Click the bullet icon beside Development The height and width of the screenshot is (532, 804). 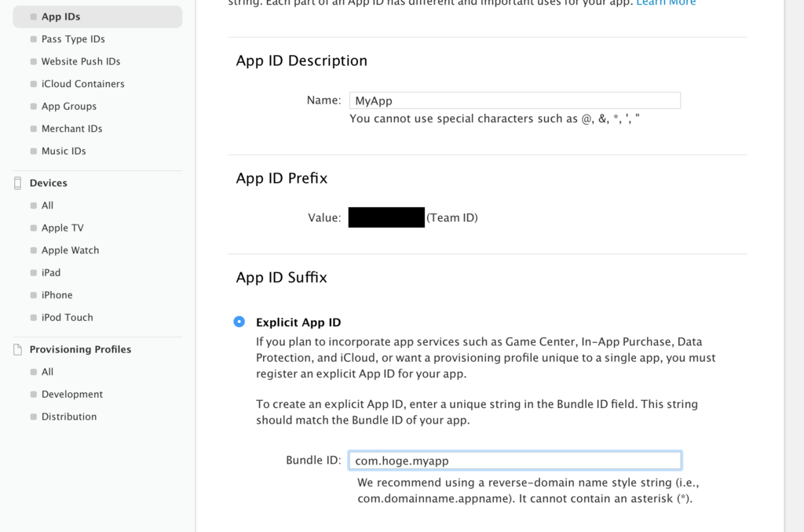(x=33, y=395)
